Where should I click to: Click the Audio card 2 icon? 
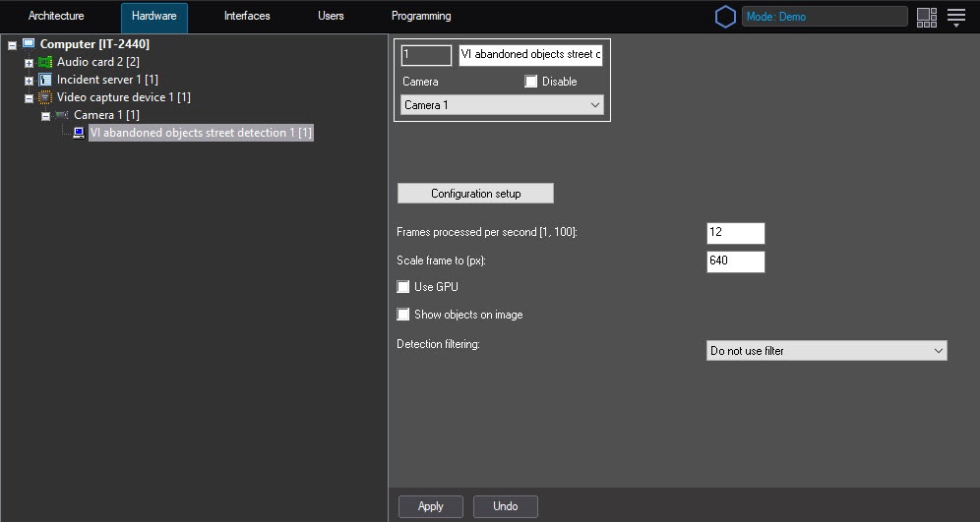45,62
